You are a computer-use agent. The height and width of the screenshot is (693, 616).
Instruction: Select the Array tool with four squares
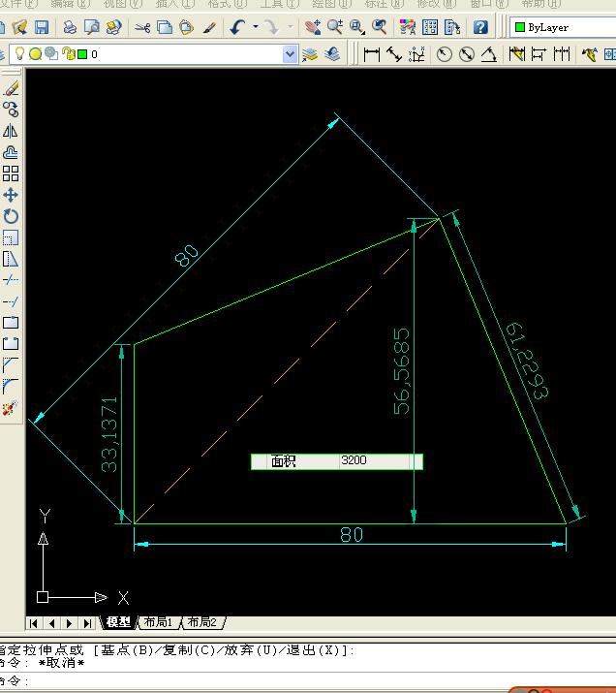click(x=11, y=173)
